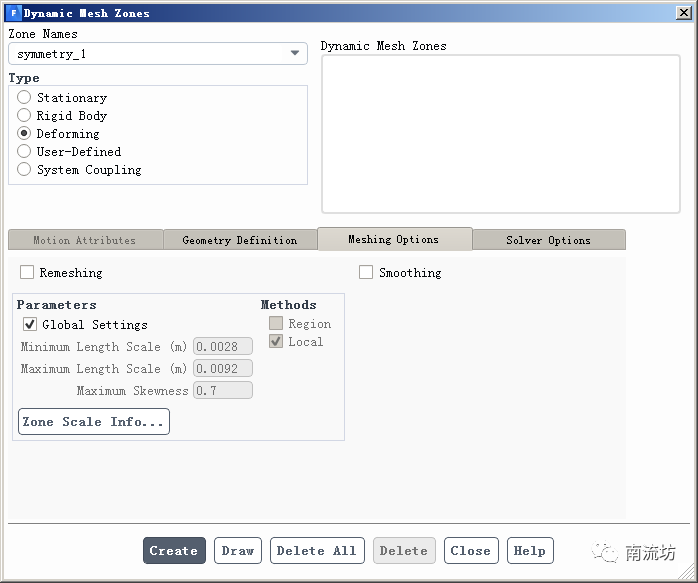Enable the Smoothing checkbox
This screenshot has height=583, width=698.
[366, 272]
